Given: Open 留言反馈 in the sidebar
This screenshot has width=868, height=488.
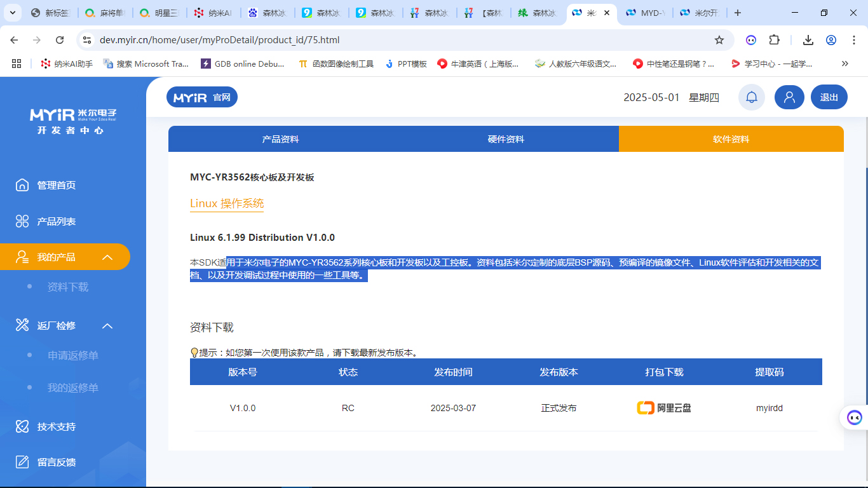Looking at the screenshot, I should point(57,462).
